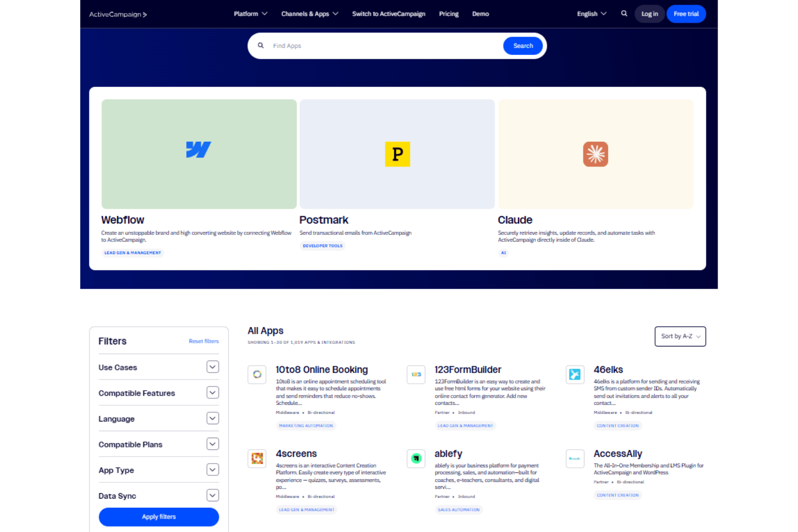This screenshot has height=532, width=798.
Task: Open the Demo page
Action: (x=480, y=14)
